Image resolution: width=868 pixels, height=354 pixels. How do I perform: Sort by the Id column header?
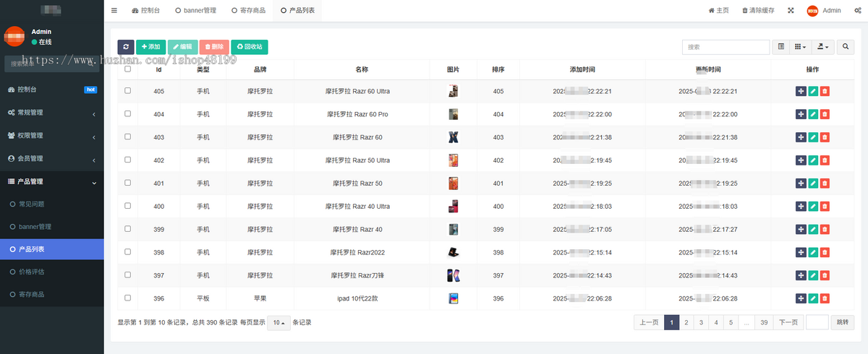point(158,69)
